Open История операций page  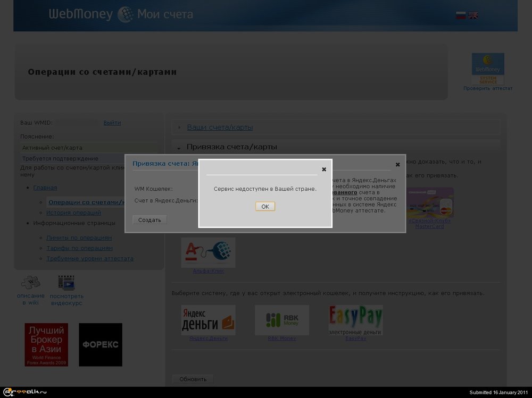[x=73, y=213]
